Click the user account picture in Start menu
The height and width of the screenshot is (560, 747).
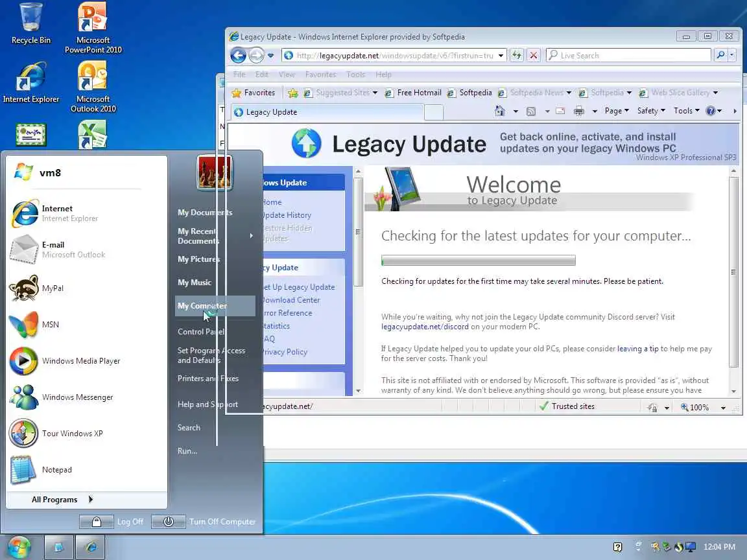click(x=215, y=172)
